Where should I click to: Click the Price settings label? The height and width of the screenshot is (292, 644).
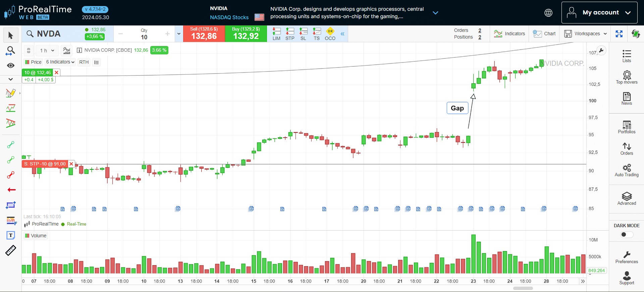tap(33, 62)
